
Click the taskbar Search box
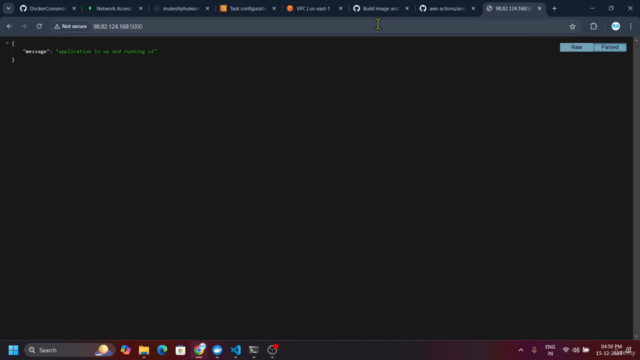[69, 350]
